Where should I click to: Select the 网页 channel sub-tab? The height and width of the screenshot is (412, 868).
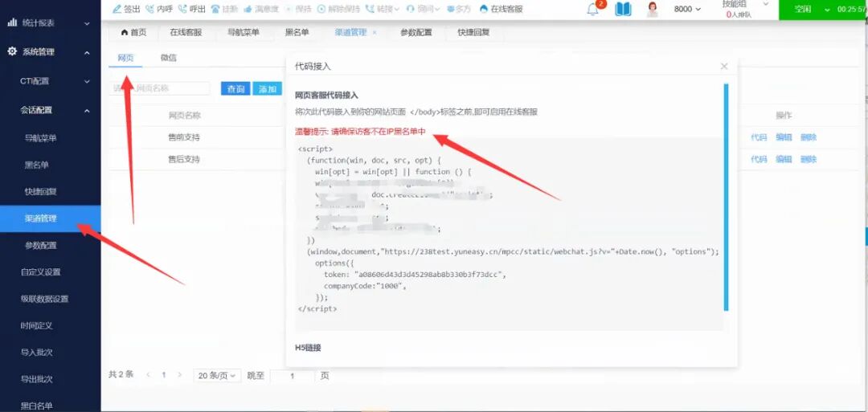point(125,58)
